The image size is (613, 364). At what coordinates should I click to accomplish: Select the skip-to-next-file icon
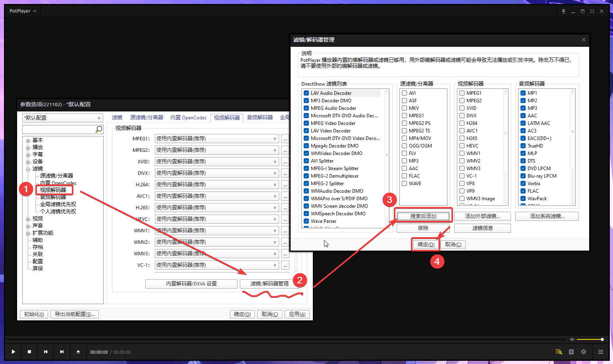(x=62, y=352)
